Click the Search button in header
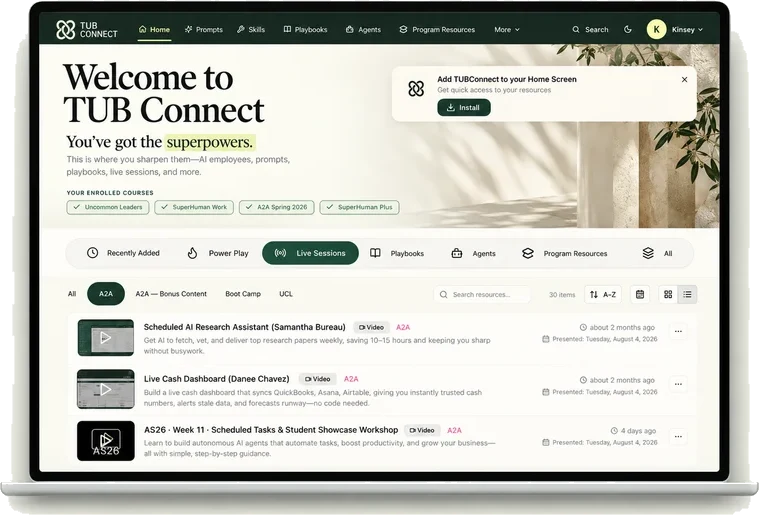This screenshot has height=515, width=759. click(590, 30)
